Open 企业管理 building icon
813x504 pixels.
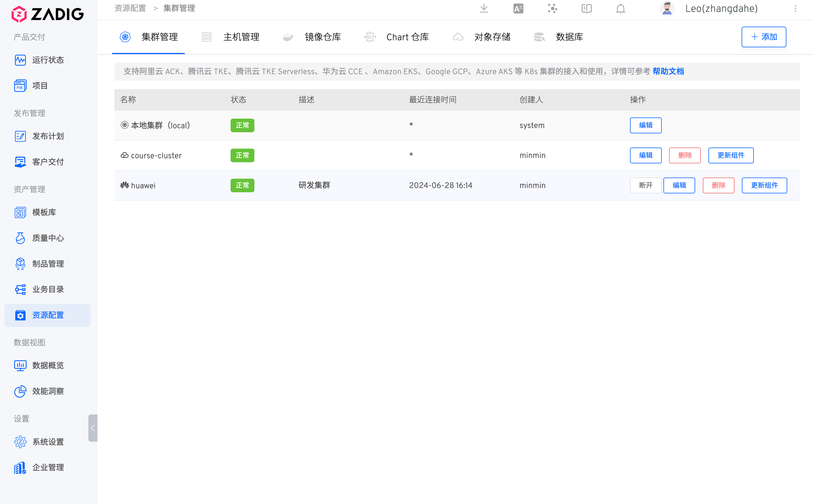click(x=20, y=468)
